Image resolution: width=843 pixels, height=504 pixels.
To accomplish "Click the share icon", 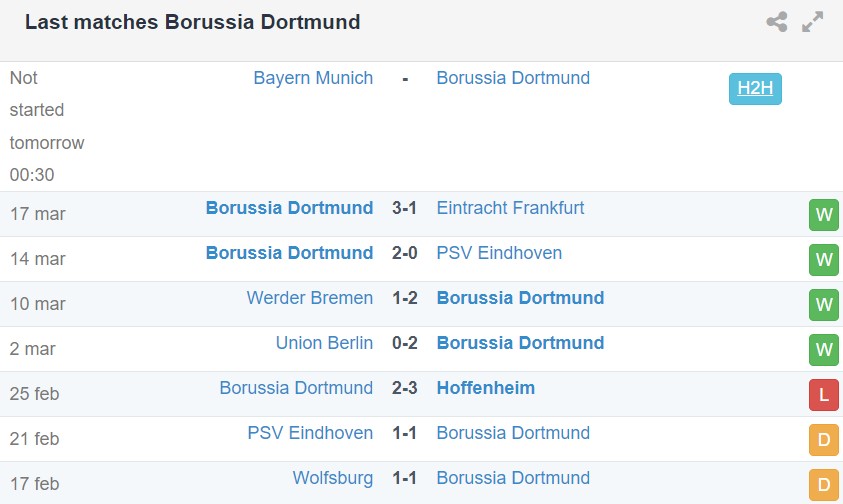I will coord(777,22).
